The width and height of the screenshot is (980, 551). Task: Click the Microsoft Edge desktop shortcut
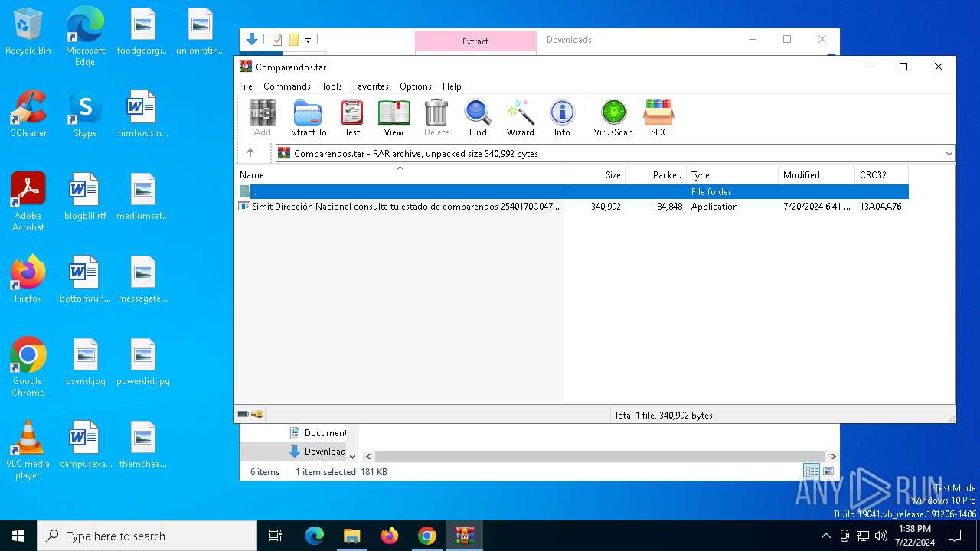[85, 37]
